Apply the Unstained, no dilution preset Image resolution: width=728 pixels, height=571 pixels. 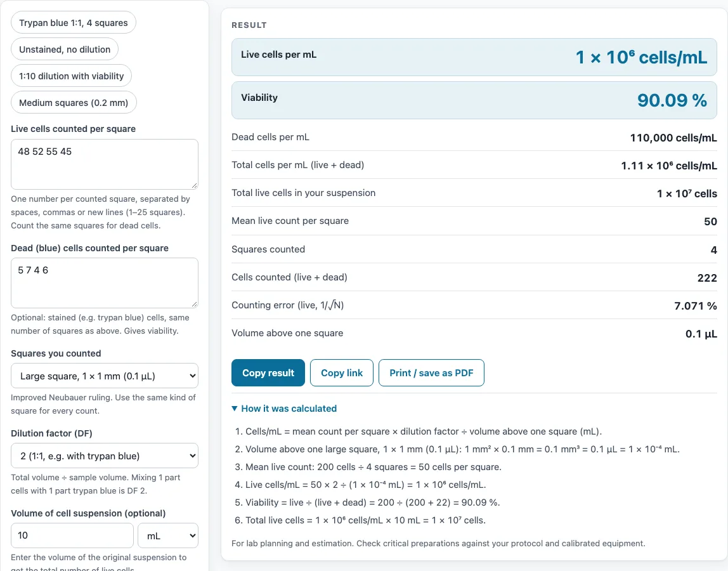point(65,49)
